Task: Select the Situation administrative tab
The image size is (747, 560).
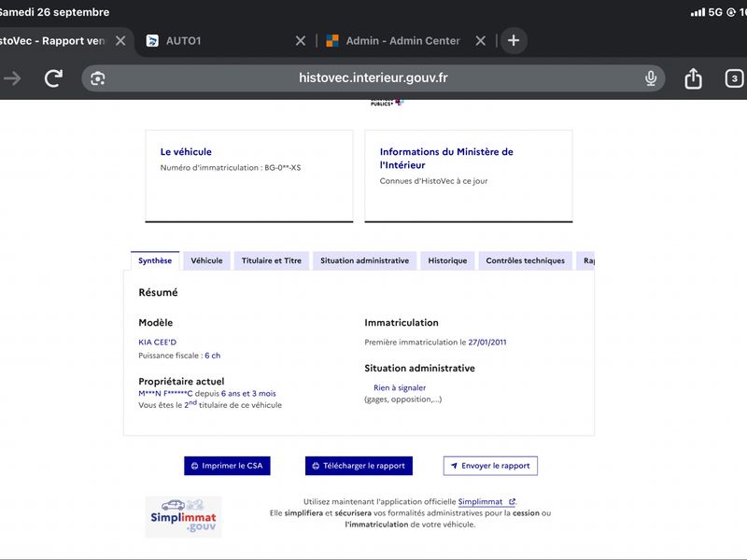Action: pyautogui.click(x=364, y=260)
